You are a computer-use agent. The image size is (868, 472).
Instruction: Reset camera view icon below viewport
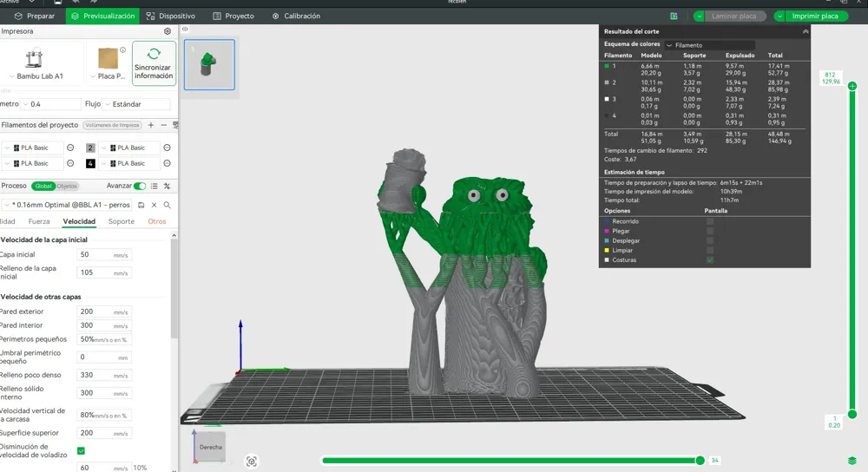(x=252, y=461)
